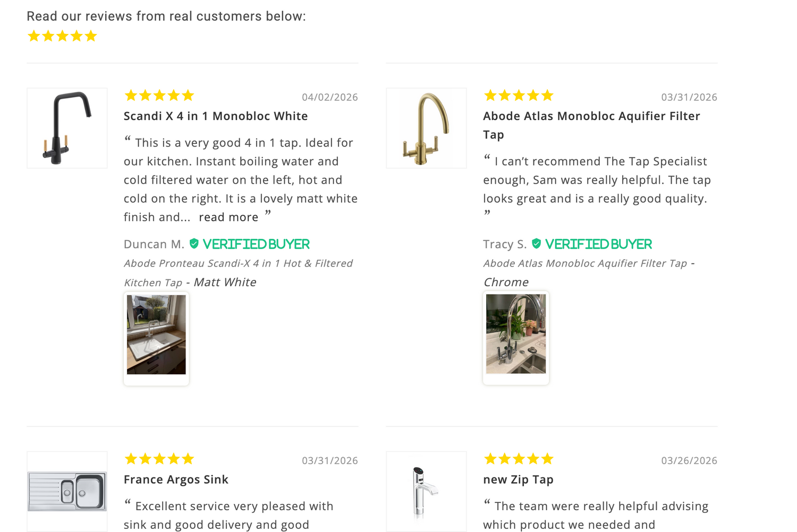Viewport: 797px width, 532px height.
Task: Click the verified buyer shield beside Duncan M.
Action: pyautogui.click(x=194, y=244)
